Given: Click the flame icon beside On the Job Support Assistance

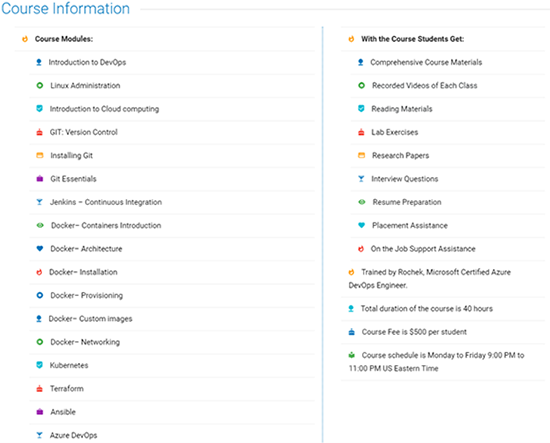Looking at the screenshot, I should pos(361,249).
